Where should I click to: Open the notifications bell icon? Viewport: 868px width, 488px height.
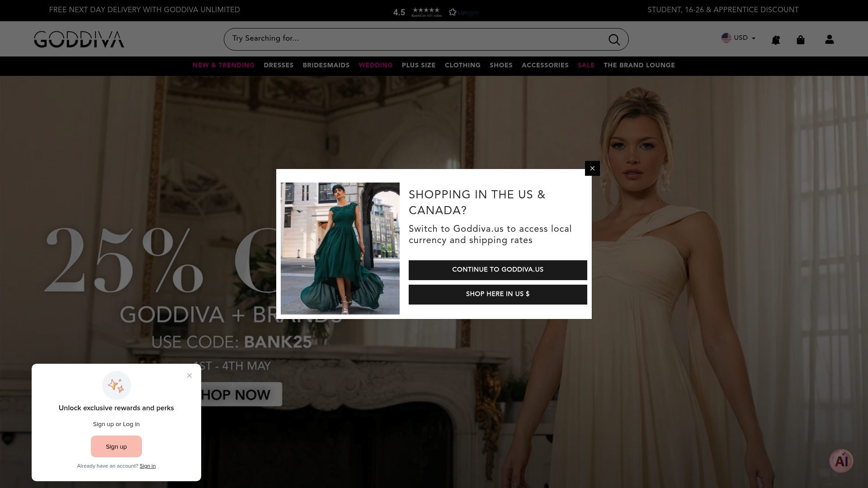[x=776, y=40]
